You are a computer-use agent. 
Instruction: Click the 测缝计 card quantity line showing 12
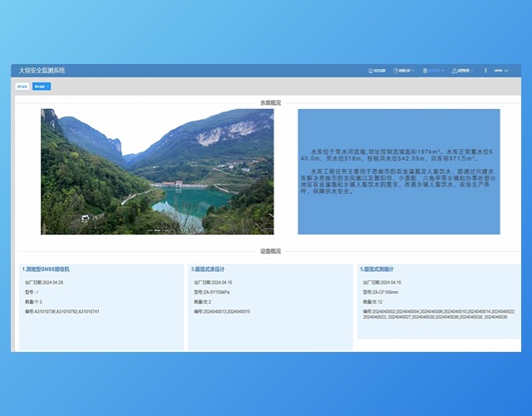click(373, 302)
